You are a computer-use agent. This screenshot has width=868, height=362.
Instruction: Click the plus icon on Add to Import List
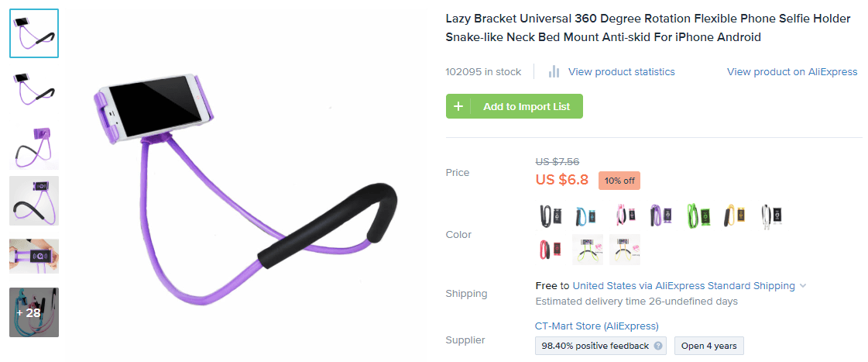[458, 106]
